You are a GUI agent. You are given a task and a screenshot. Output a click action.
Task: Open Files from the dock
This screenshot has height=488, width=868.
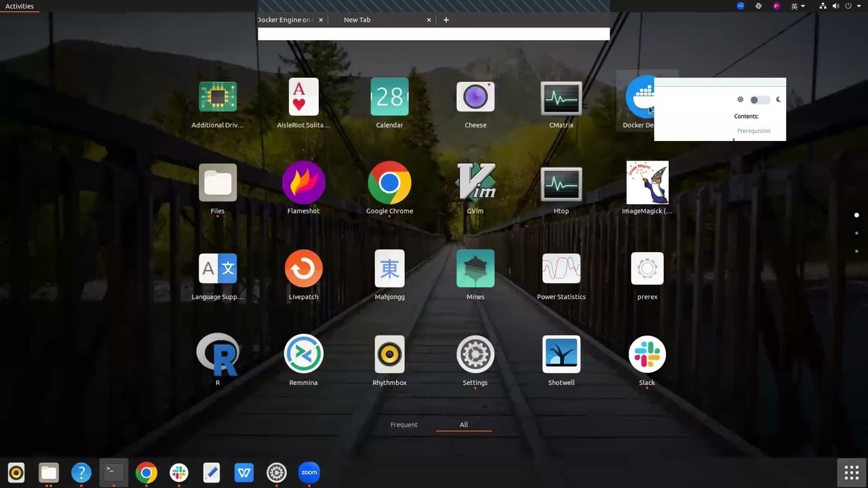pos(49,472)
